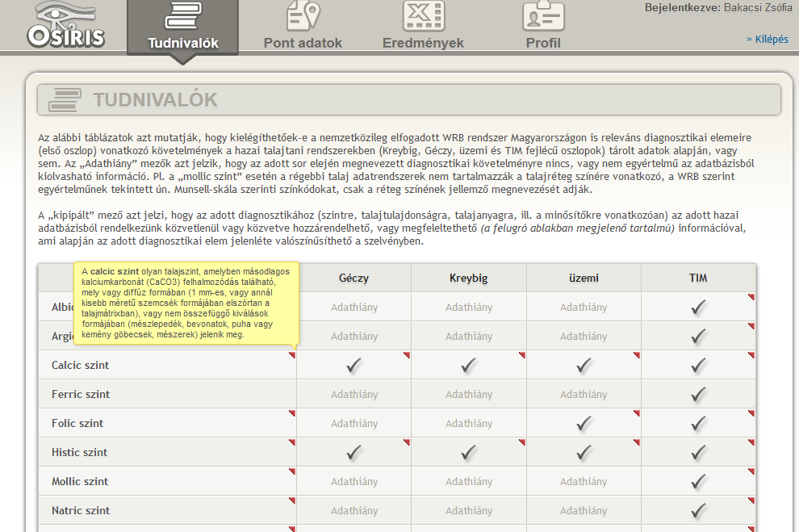Click üzemi checkmark in Calcic szint row
The image size is (799, 532).
tap(584, 365)
